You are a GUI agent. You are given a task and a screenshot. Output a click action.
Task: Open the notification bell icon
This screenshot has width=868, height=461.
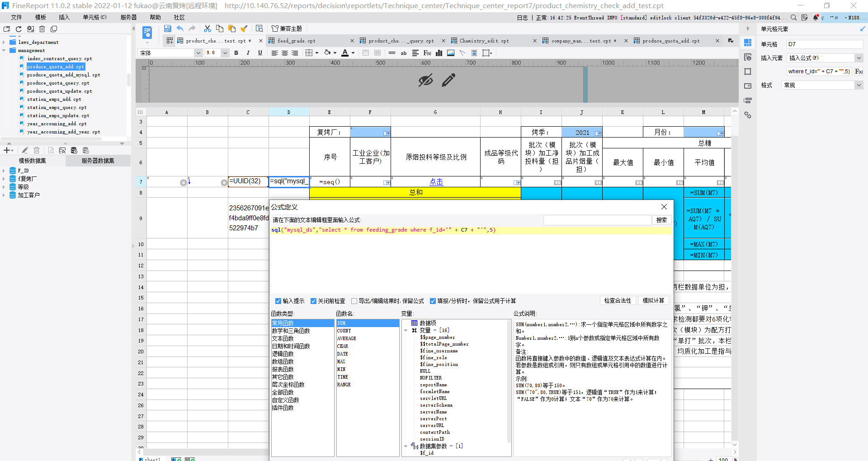pyautogui.click(x=816, y=18)
